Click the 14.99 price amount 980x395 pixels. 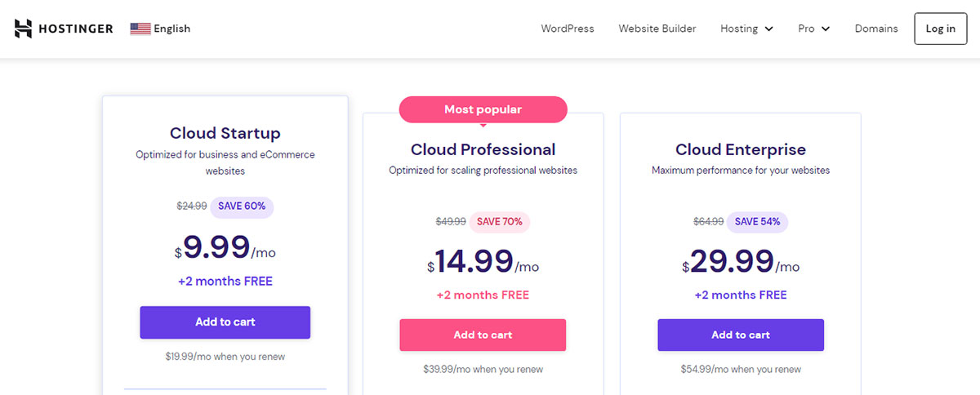(x=474, y=260)
